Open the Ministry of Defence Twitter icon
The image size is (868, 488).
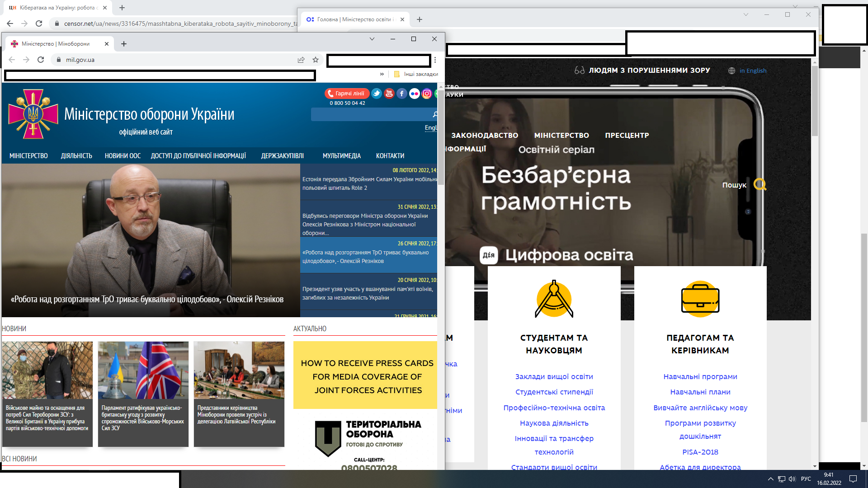pyautogui.click(x=377, y=94)
